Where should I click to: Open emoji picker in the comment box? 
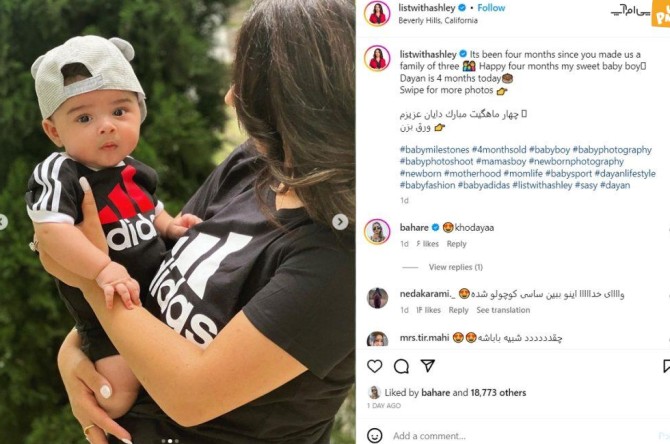[374, 435]
